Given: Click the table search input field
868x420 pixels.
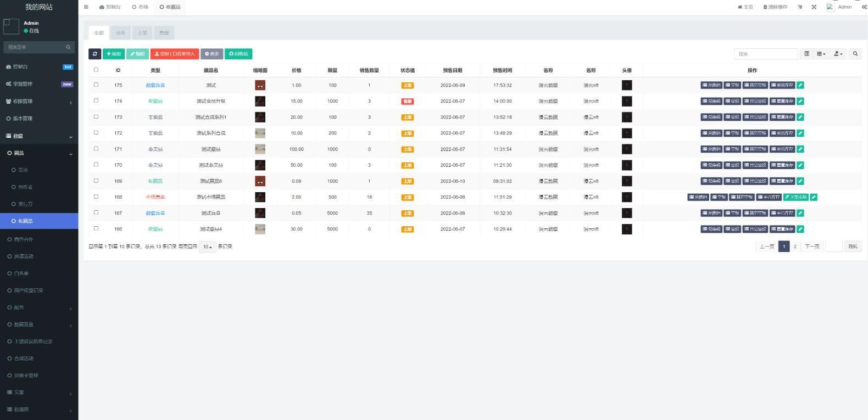Looking at the screenshot, I should (x=765, y=54).
